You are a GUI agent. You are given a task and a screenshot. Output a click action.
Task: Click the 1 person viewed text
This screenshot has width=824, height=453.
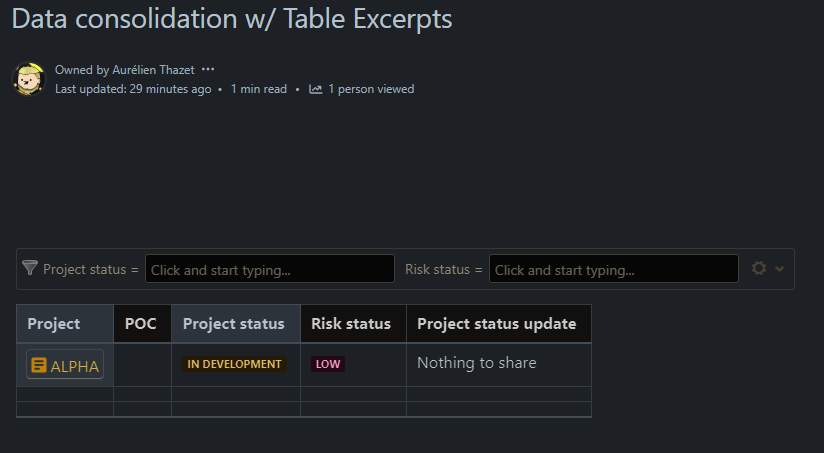(x=371, y=89)
